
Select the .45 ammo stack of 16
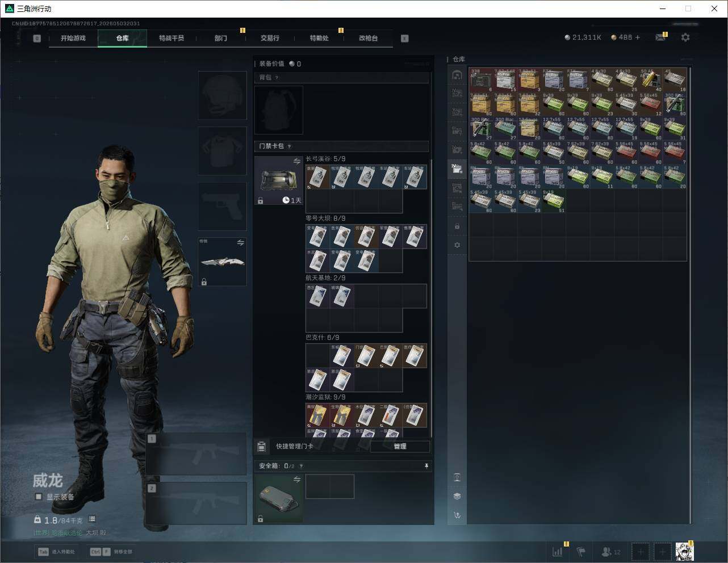(675, 80)
